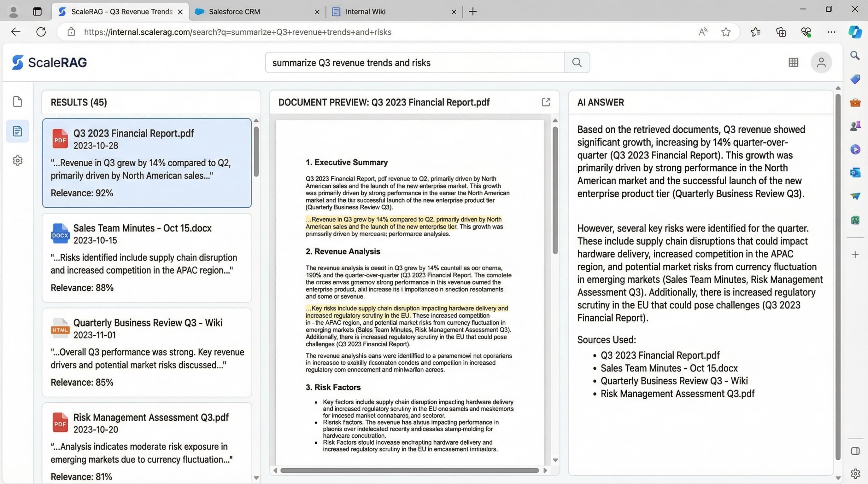Viewport: 868px width, 484px height.
Task: Open the Outlook sidebar icon
Action: (855, 173)
